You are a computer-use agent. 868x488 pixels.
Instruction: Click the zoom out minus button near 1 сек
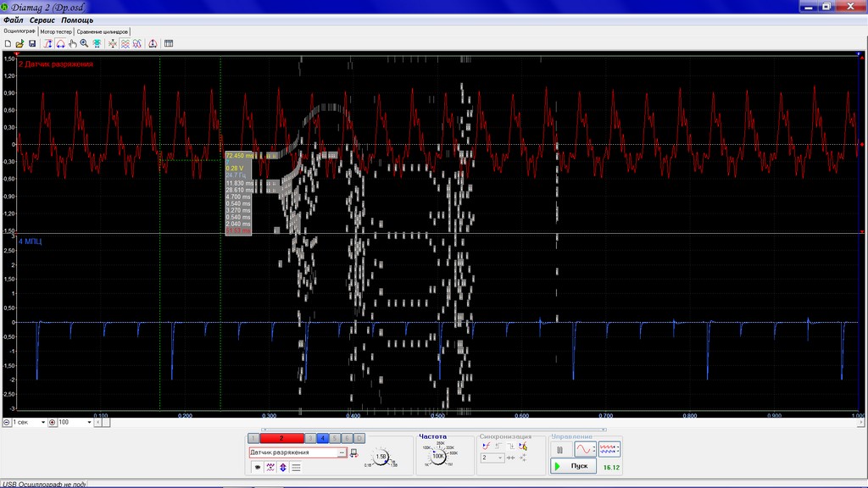coord(7,422)
